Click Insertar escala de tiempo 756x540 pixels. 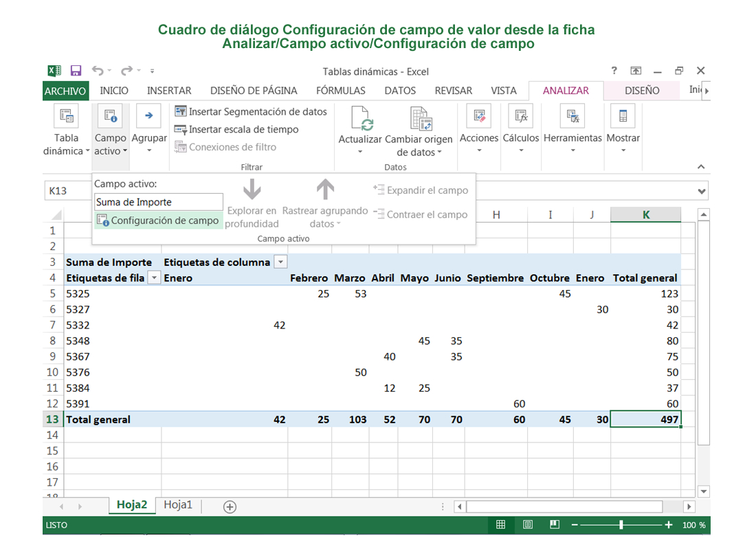click(x=236, y=129)
